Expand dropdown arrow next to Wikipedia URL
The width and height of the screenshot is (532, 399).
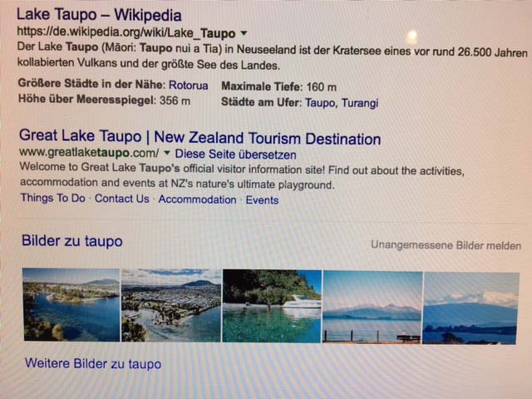coord(244,33)
